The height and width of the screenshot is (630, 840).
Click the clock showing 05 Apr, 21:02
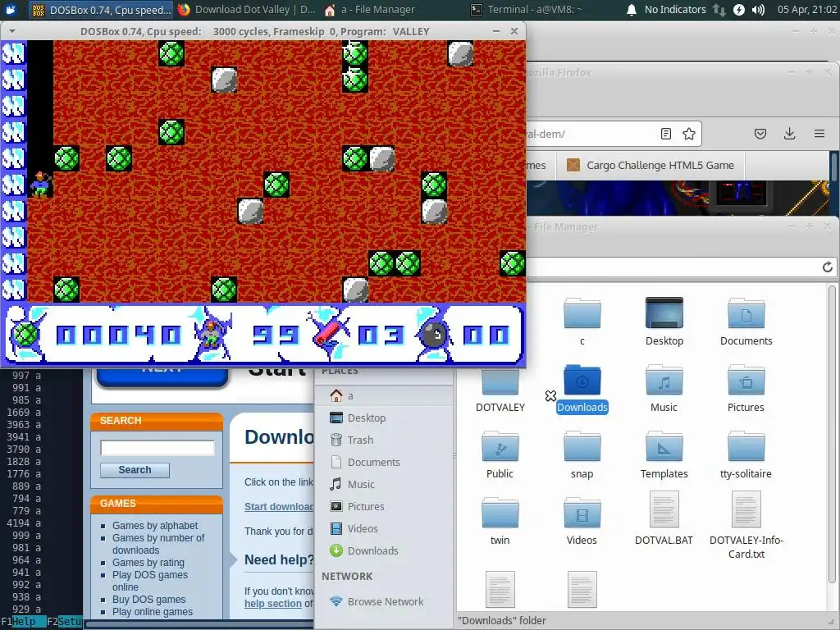coord(807,10)
